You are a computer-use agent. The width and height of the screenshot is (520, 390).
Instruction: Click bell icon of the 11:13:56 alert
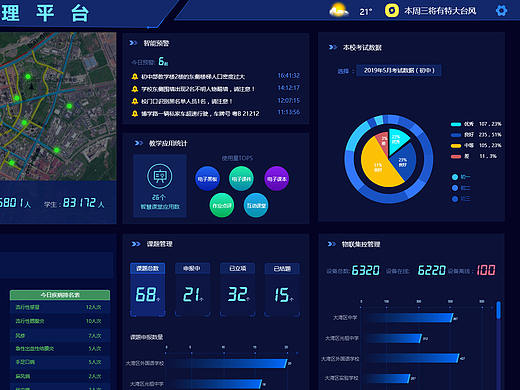135,114
